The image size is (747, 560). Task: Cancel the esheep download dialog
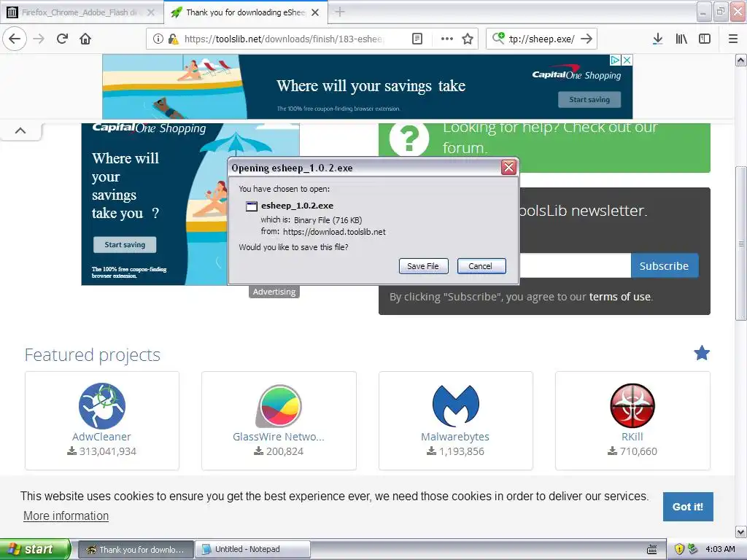coord(481,265)
